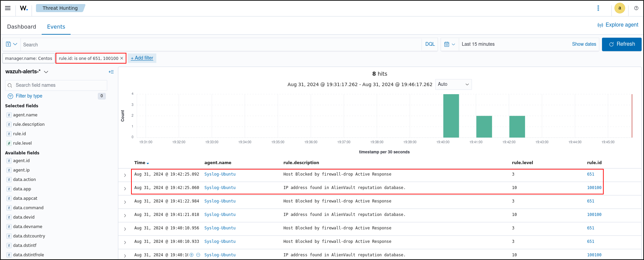
Task: Select the data.command available field
Action: tap(28, 208)
